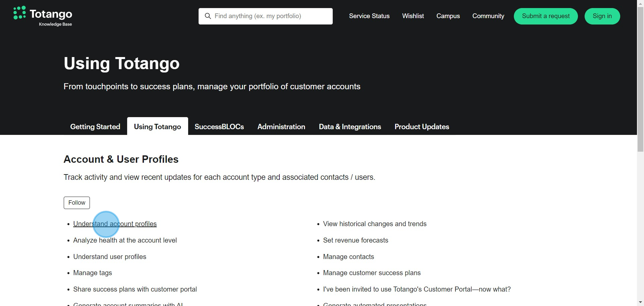
Task: Open Understand user profiles article
Action: click(110, 257)
